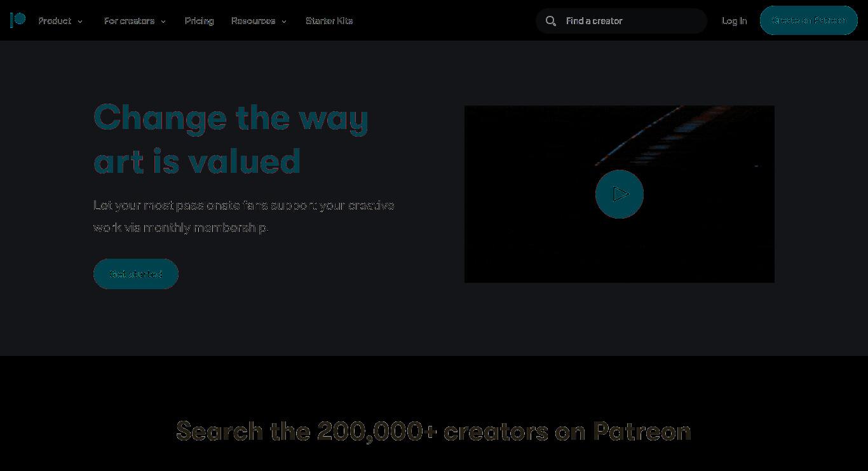Open the For creators menu
Screen dimensions: 868x471
click(130, 21)
